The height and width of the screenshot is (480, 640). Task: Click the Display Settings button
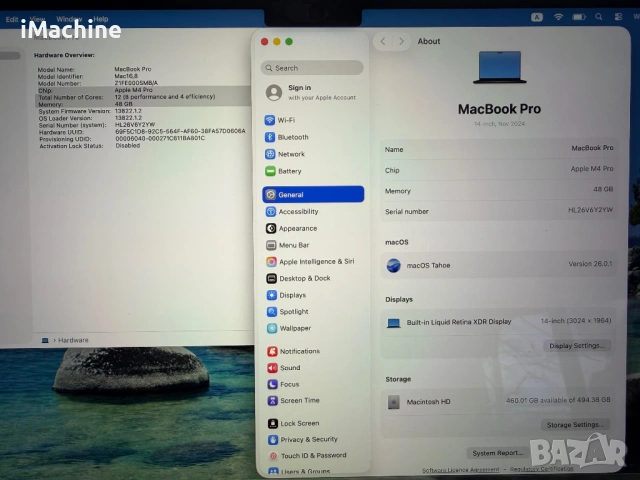click(575, 346)
